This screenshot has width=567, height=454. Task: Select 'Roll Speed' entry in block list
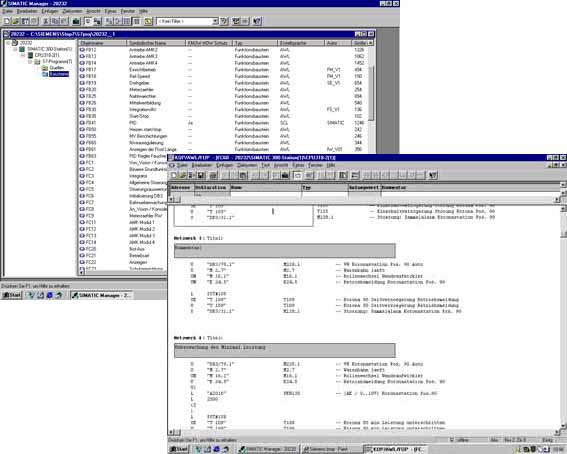pyautogui.click(x=140, y=76)
